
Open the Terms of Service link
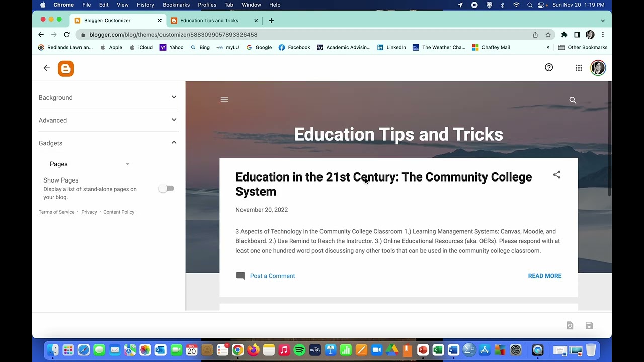click(x=56, y=212)
